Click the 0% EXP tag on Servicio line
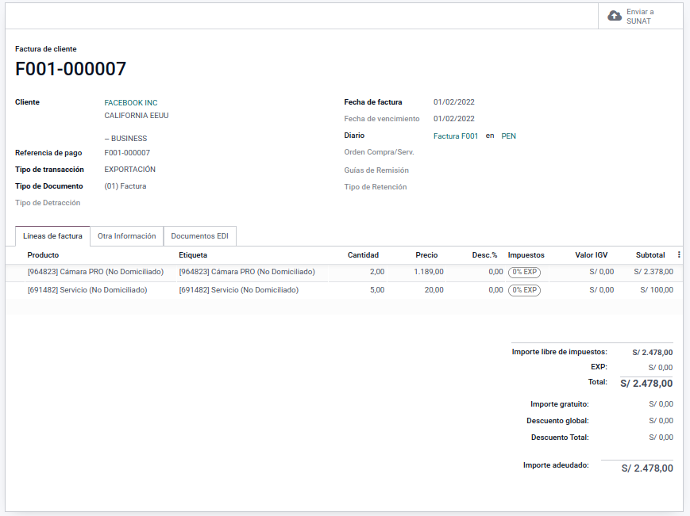 [x=523, y=290]
